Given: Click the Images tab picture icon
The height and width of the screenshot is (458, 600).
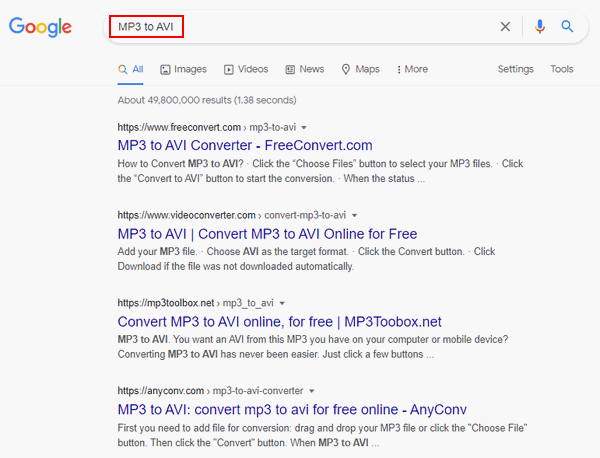Looking at the screenshot, I should click(165, 70).
